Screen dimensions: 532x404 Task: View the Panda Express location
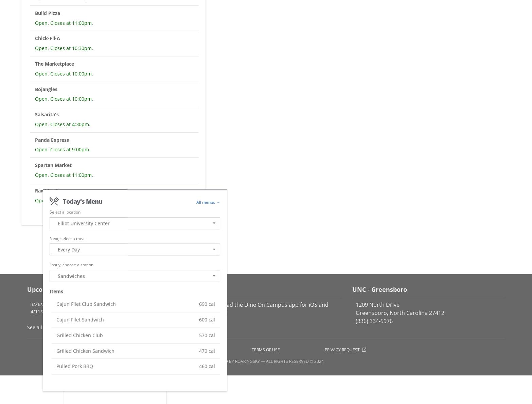(52, 140)
